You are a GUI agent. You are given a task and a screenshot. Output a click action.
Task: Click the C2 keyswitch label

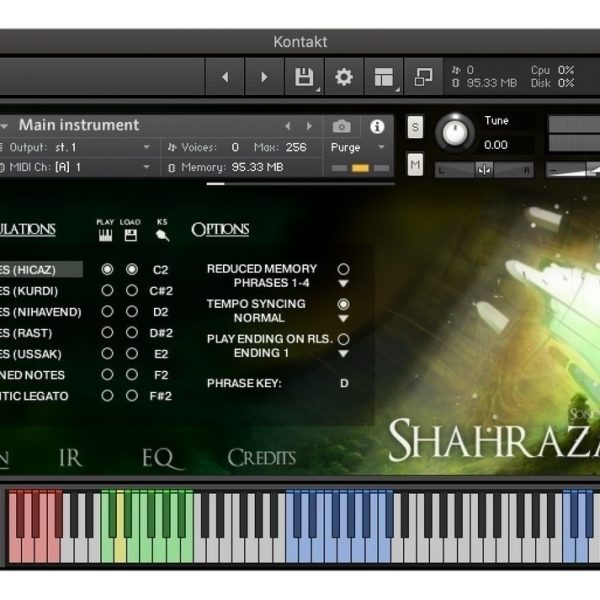(x=161, y=270)
